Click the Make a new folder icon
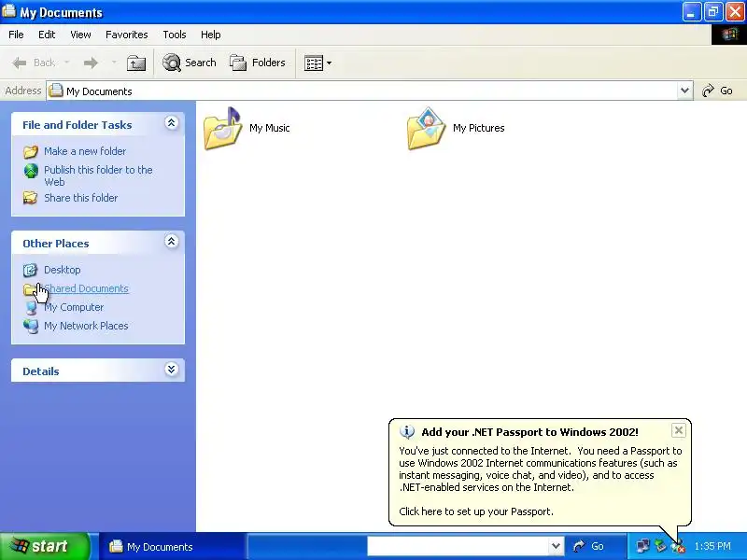 31,152
